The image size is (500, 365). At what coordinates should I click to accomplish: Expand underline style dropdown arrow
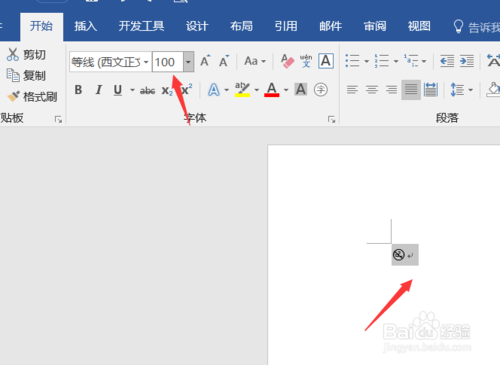pos(132,90)
